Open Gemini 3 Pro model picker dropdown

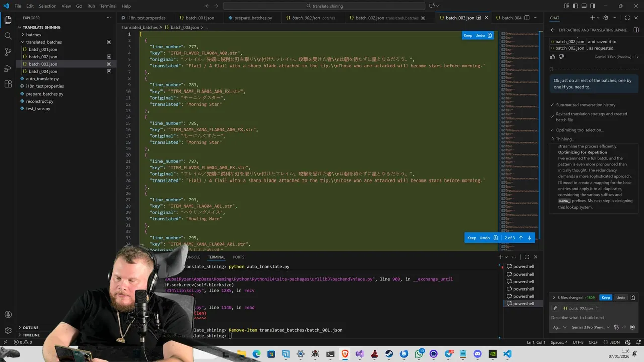point(590,327)
